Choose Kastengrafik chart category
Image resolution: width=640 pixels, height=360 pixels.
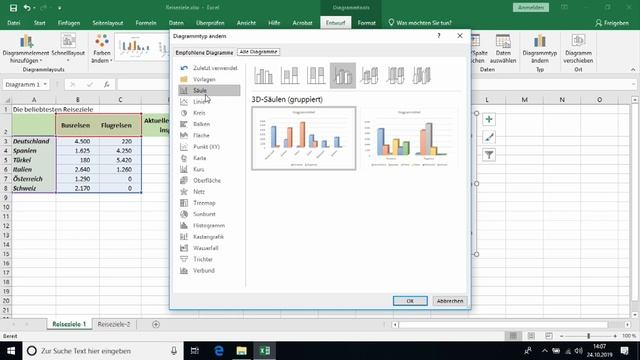coord(209,237)
